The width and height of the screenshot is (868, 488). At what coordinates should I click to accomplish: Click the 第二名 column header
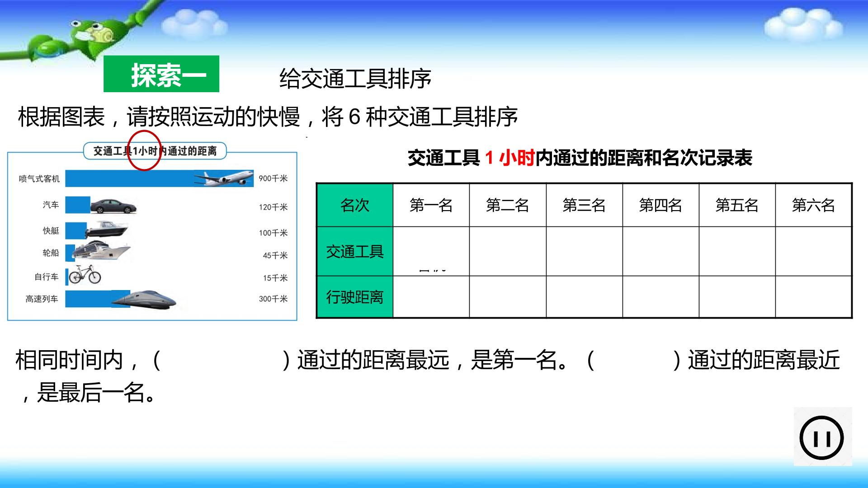(x=508, y=205)
